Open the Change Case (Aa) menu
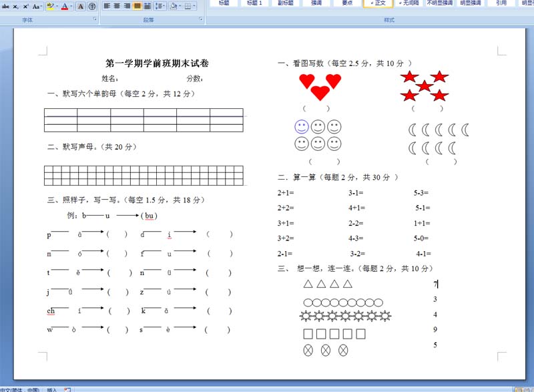Image resolution: width=534 pixels, height=392 pixels. pyautogui.click(x=37, y=6)
